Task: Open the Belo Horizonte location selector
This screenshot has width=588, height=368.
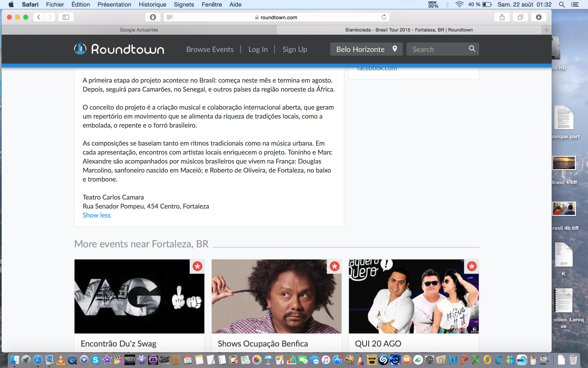Action: coord(366,49)
